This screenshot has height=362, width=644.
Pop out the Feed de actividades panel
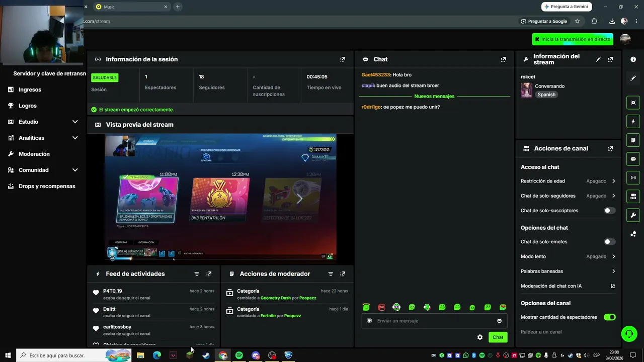(x=209, y=274)
